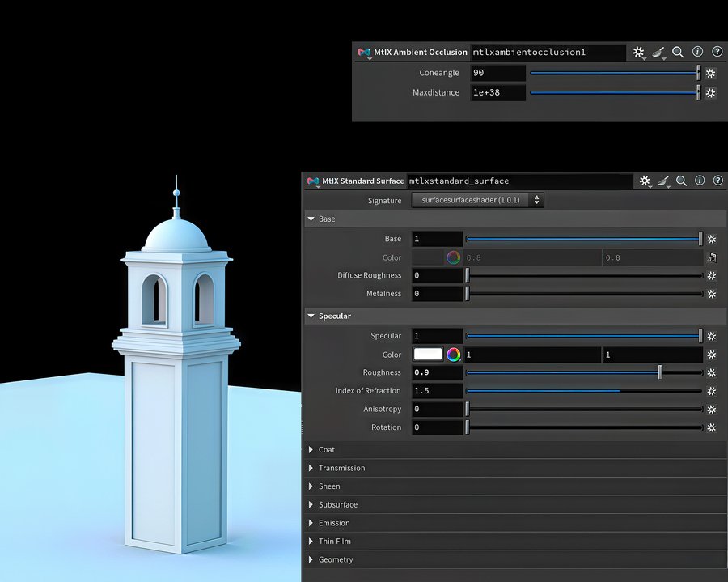Open info icon for MtlX Ambient Occlusion
Screen dimensions: 728x582
click(697, 52)
